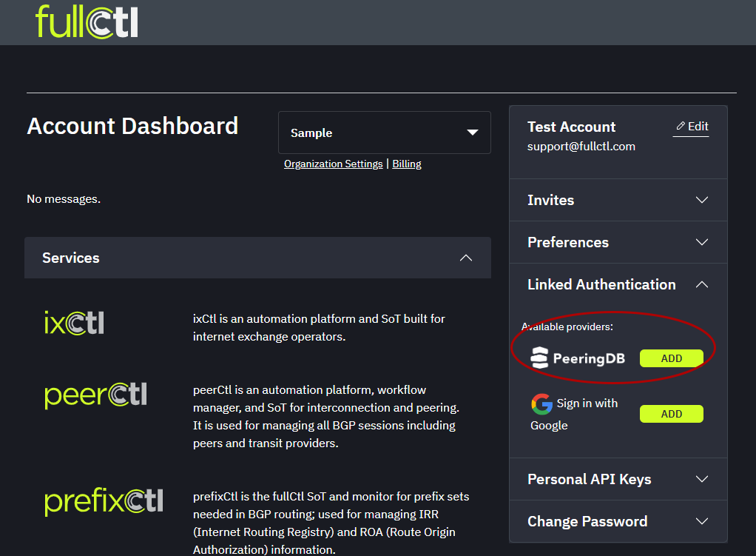756x556 pixels.
Task: Add Google as linked authentication
Action: (x=671, y=414)
